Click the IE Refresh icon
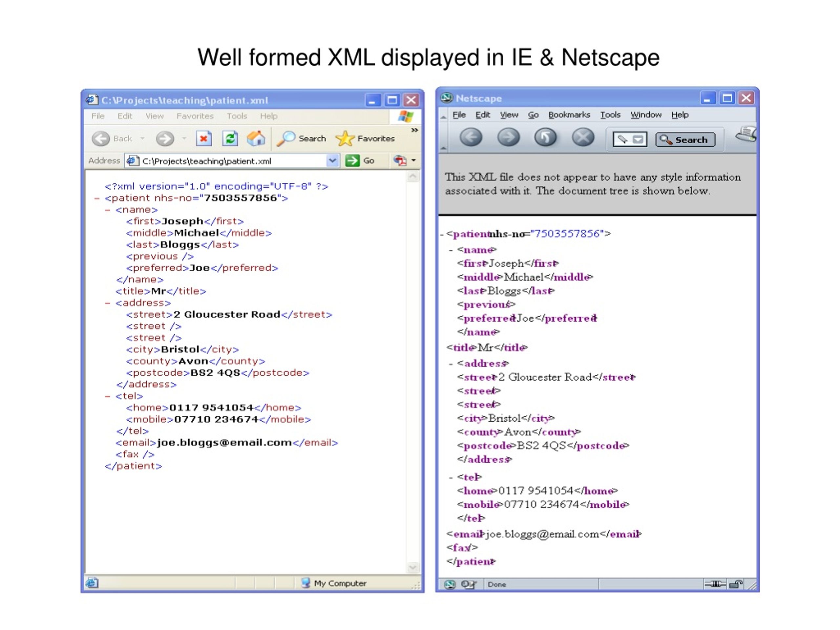Screen dimensions: 840x630 230,138
